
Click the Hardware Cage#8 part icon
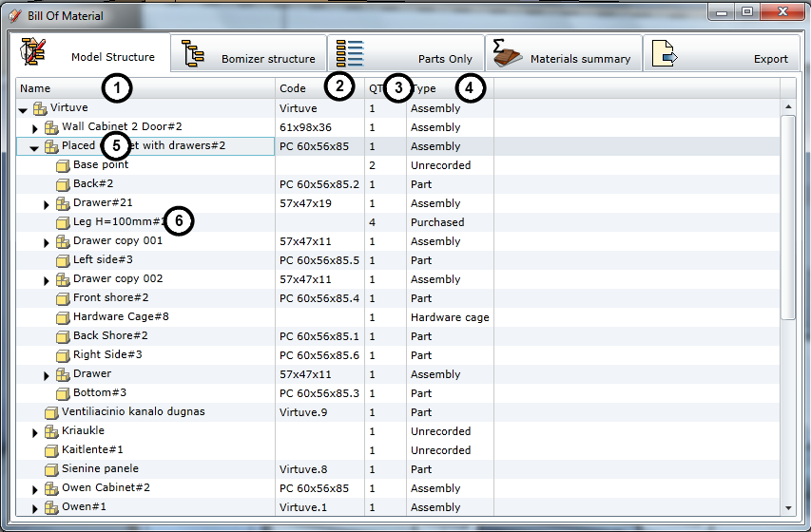pos(63,317)
